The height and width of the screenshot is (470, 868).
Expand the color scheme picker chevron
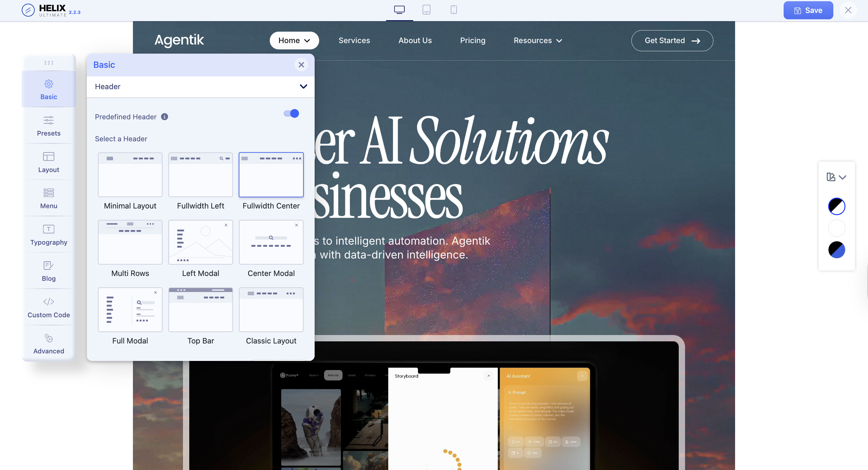842,177
